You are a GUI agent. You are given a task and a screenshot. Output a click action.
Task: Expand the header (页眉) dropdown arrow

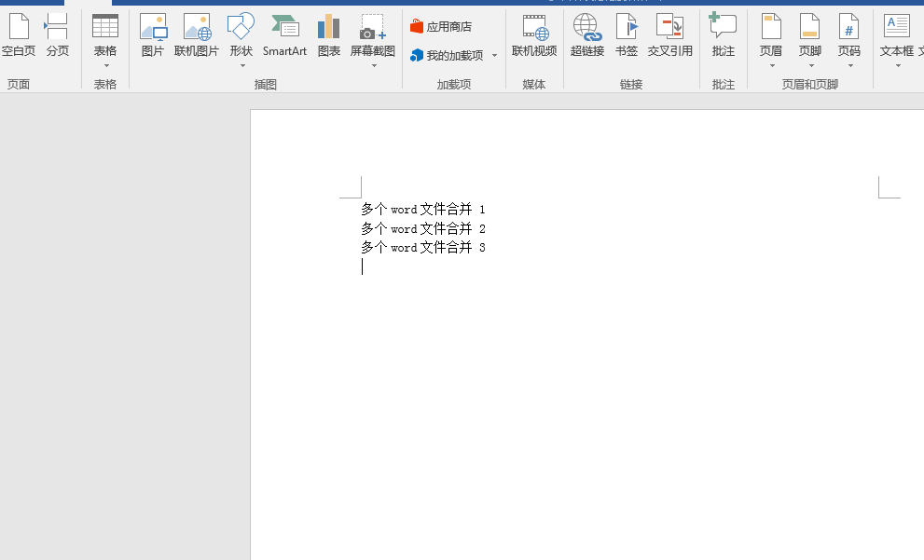pos(772,66)
